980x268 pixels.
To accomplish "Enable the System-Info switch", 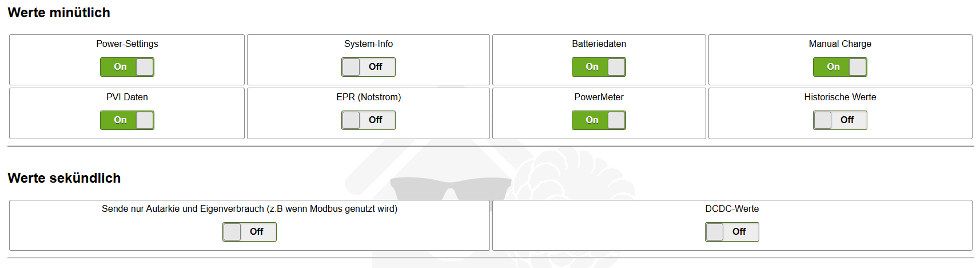I will point(368,67).
